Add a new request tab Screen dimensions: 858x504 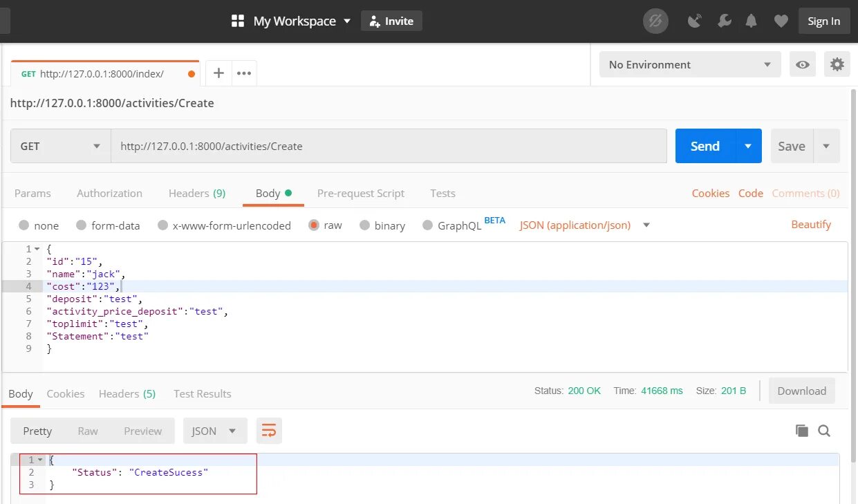pyautogui.click(x=218, y=73)
